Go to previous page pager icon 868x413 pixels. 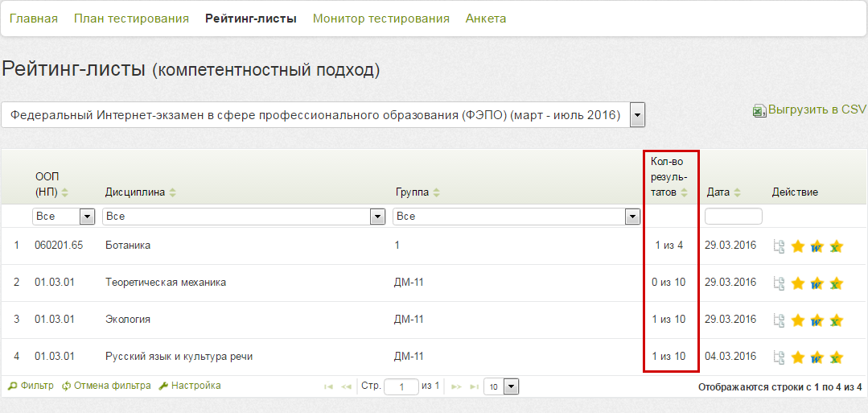(x=347, y=386)
